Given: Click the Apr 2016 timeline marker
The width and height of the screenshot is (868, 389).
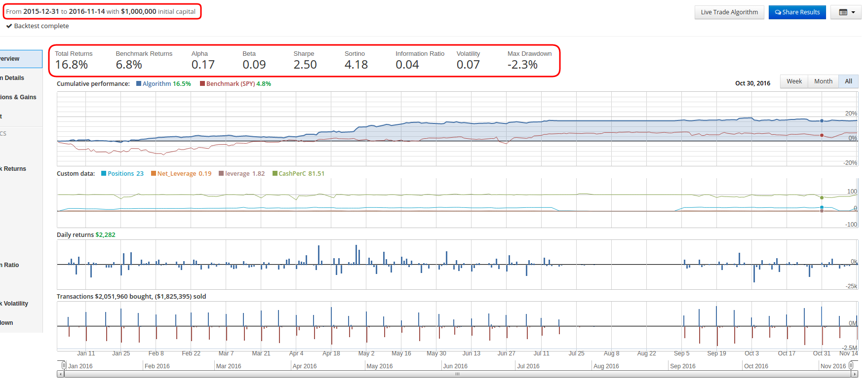Looking at the screenshot, I should (305, 366).
